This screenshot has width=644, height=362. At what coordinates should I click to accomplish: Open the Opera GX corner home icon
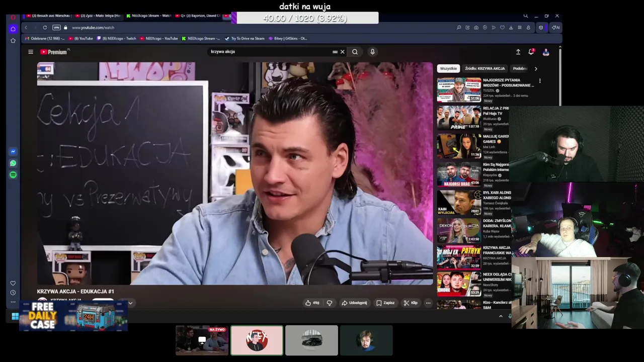click(13, 29)
